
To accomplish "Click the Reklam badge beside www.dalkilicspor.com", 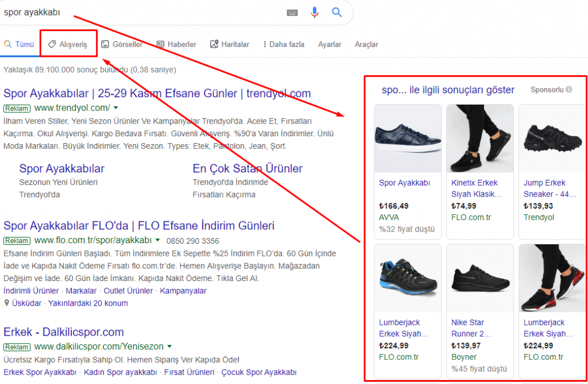I will coord(17,347).
